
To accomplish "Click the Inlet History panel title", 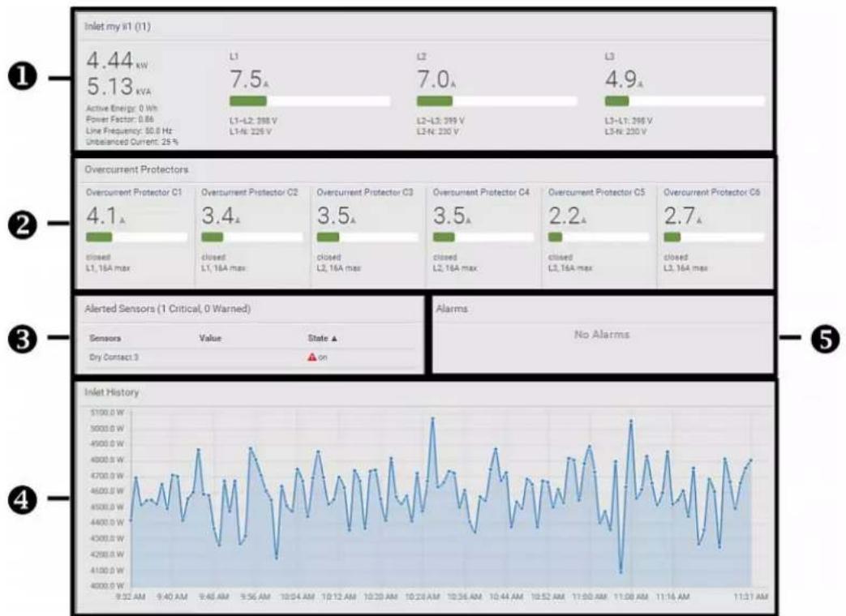I will [x=112, y=392].
